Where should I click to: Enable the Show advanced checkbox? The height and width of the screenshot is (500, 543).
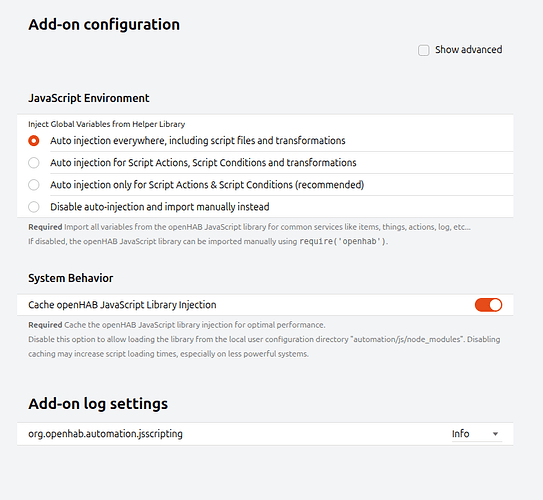[x=423, y=50]
